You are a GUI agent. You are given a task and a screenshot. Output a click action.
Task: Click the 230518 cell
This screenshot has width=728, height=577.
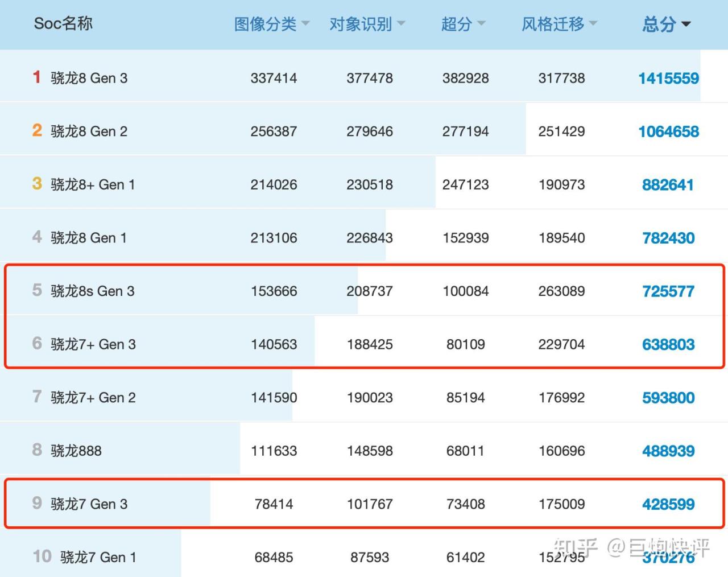pyautogui.click(x=370, y=184)
